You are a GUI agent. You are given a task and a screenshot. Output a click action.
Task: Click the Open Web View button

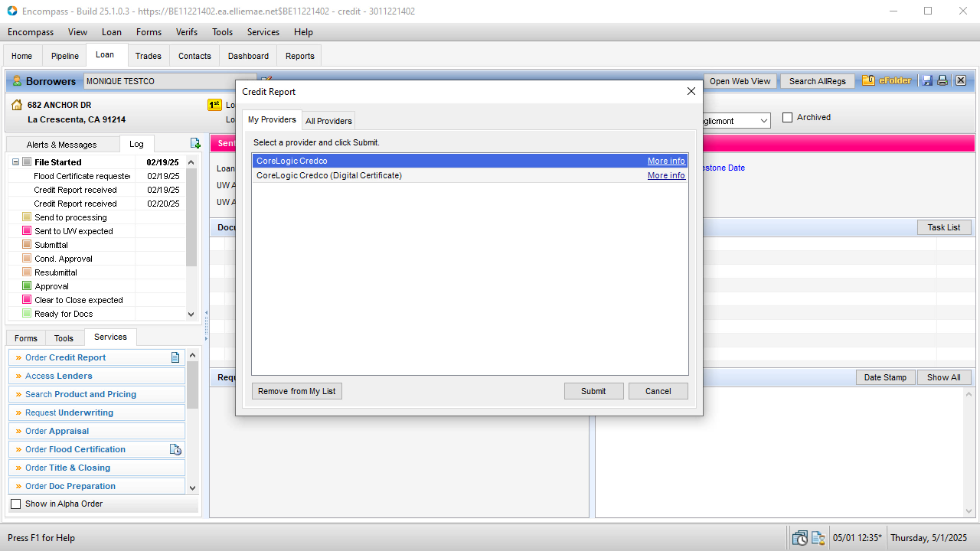[740, 81]
